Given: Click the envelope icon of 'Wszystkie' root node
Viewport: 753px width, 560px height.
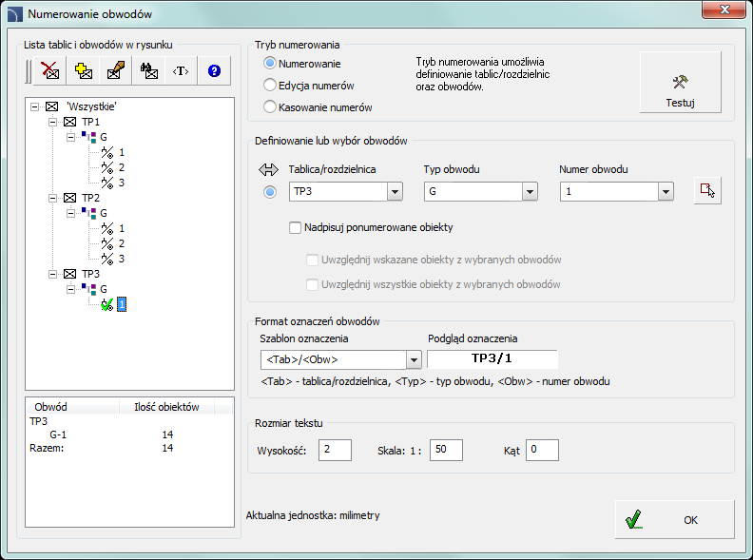Looking at the screenshot, I should [x=52, y=106].
